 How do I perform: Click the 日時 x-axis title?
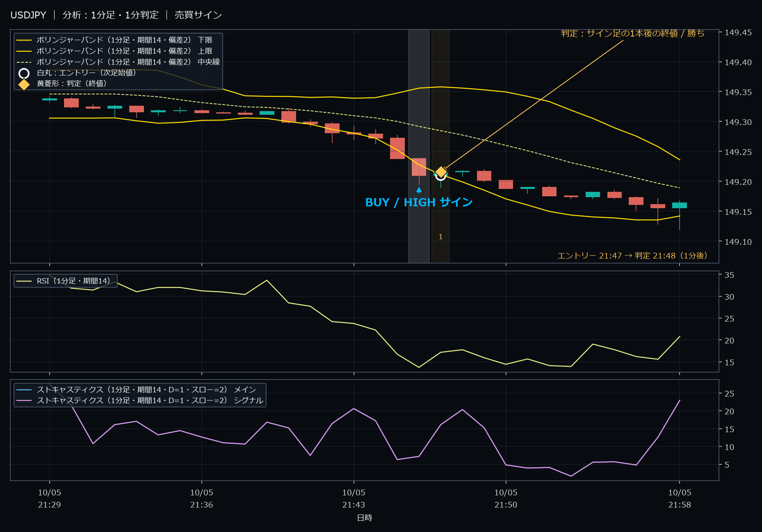tap(365, 518)
